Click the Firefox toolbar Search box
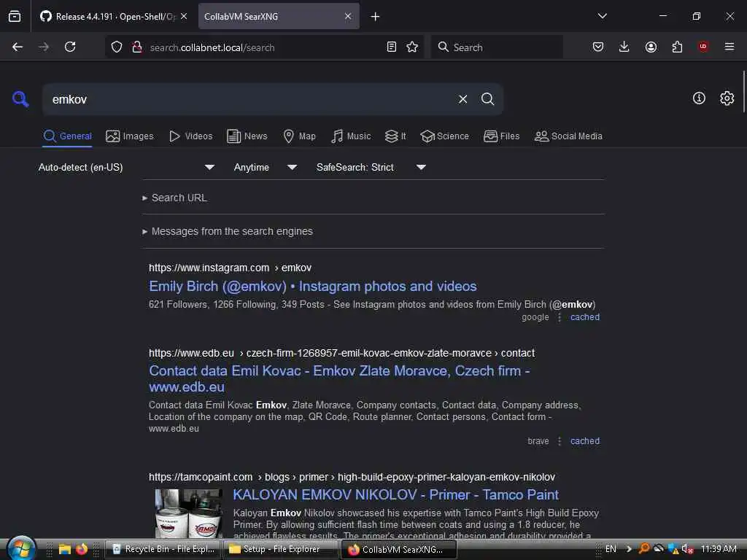Image resolution: width=747 pixels, height=560 pixels. (x=497, y=47)
